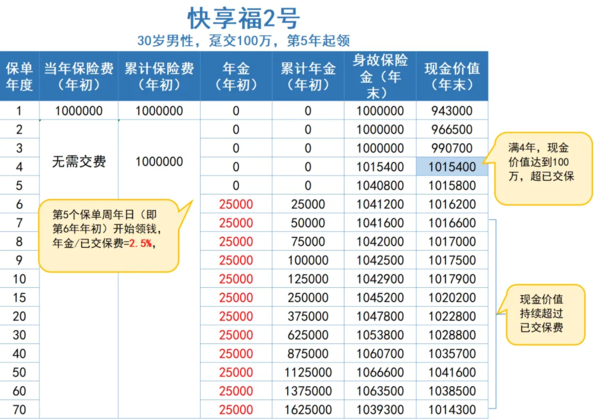This screenshot has height=419, width=600.
Task: Select death benefit cell 1060700
Action: [x=380, y=354]
